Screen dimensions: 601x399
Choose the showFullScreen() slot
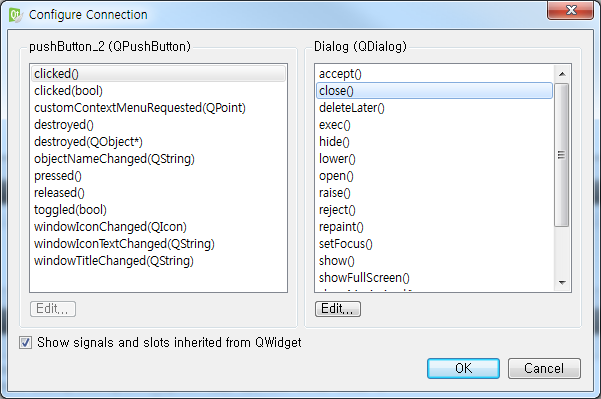point(364,277)
